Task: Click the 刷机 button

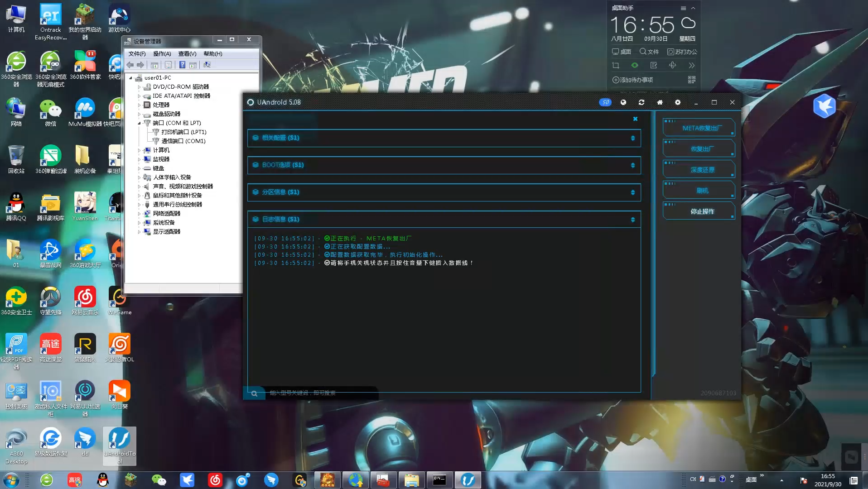Action: [x=699, y=191]
